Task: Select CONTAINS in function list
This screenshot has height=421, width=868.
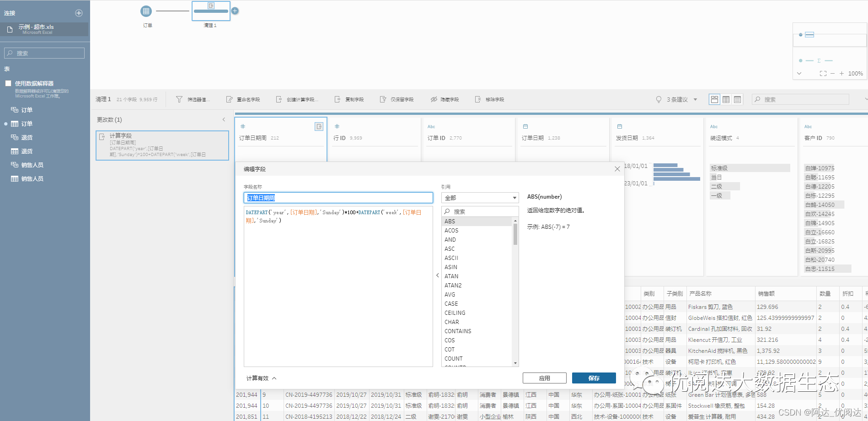Action: 477,331
